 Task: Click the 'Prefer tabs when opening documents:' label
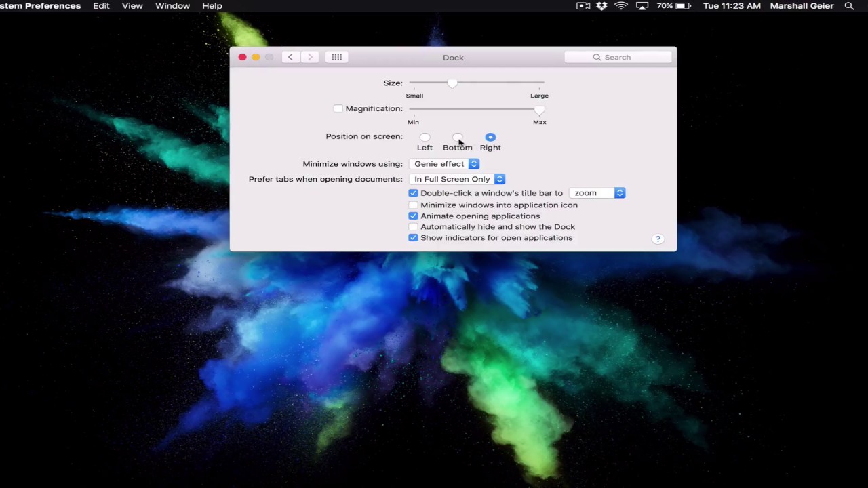click(325, 179)
